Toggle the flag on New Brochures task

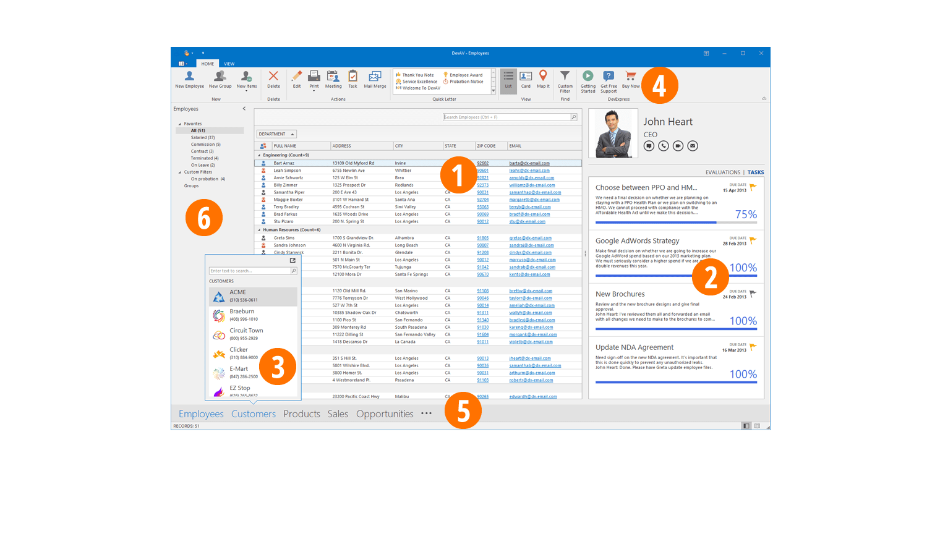pyautogui.click(x=753, y=294)
